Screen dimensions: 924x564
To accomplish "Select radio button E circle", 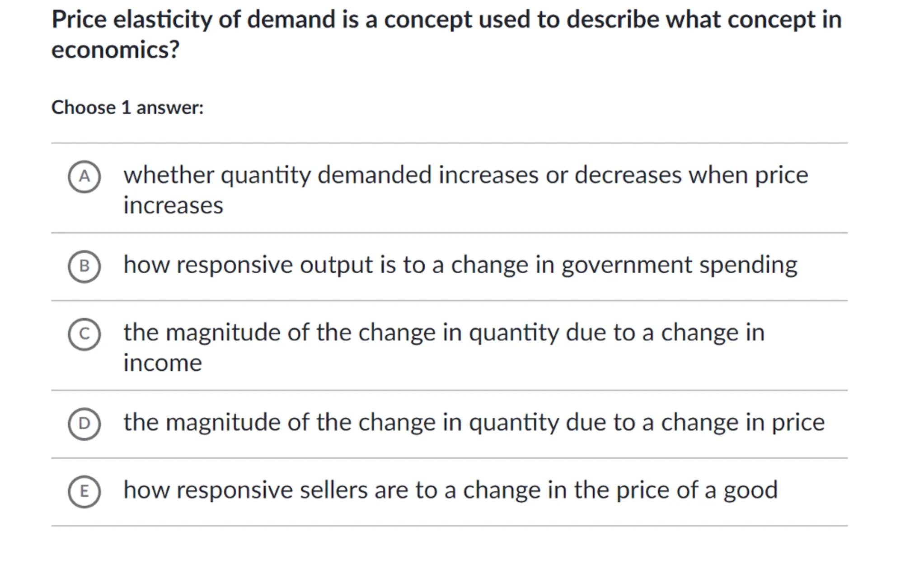I will [x=84, y=491].
